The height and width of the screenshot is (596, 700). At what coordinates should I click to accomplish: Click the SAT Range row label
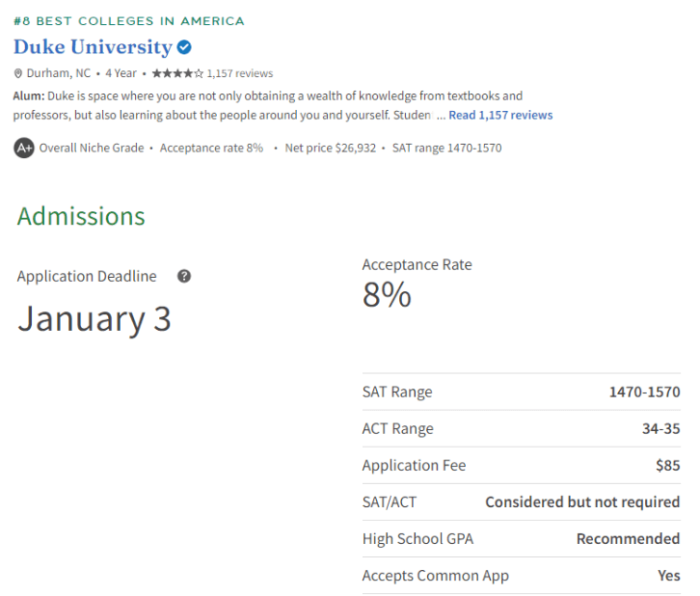(397, 392)
